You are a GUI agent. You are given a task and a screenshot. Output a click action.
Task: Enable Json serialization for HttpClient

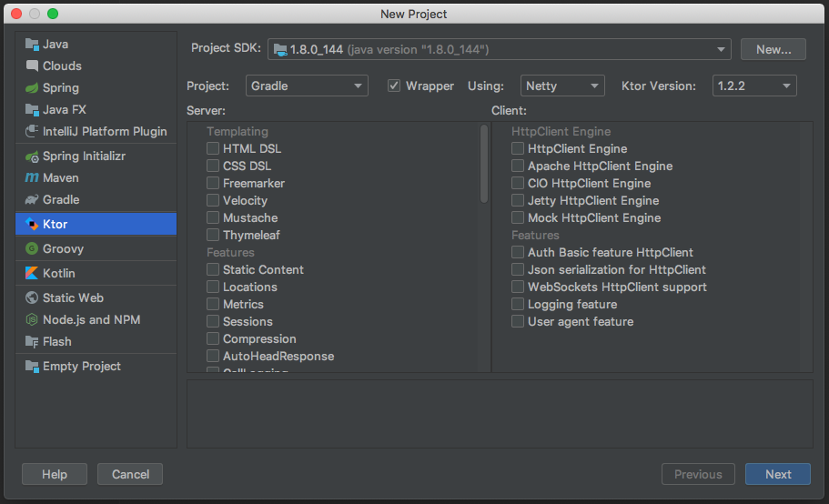coord(518,270)
